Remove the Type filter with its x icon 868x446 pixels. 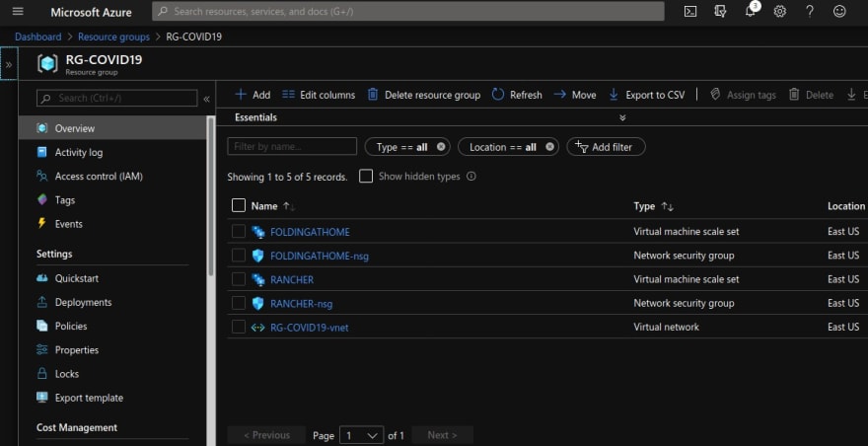441,147
